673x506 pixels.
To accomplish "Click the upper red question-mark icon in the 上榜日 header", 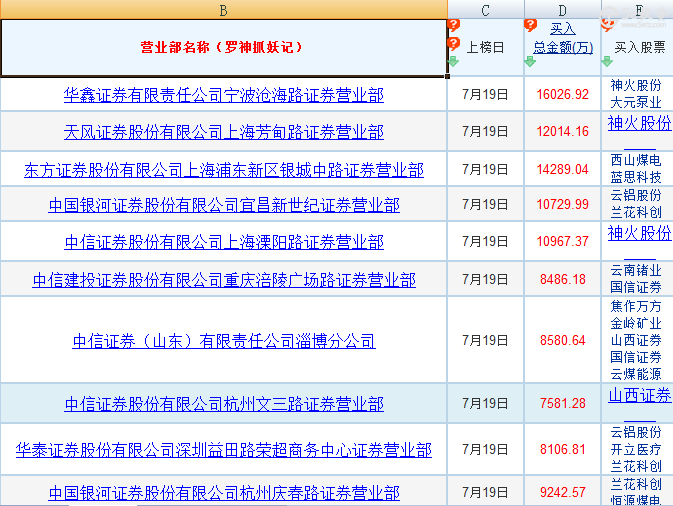I will pos(453,25).
